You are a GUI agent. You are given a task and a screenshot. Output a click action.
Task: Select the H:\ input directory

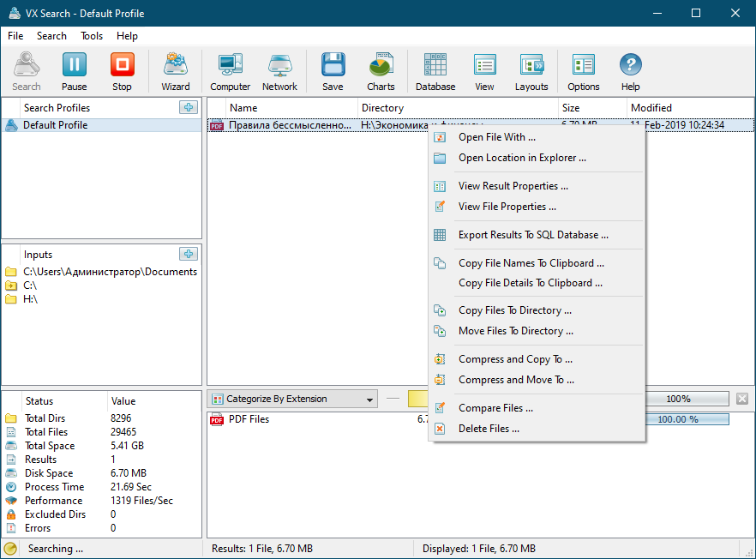pyautogui.click(x=102, y=299)
